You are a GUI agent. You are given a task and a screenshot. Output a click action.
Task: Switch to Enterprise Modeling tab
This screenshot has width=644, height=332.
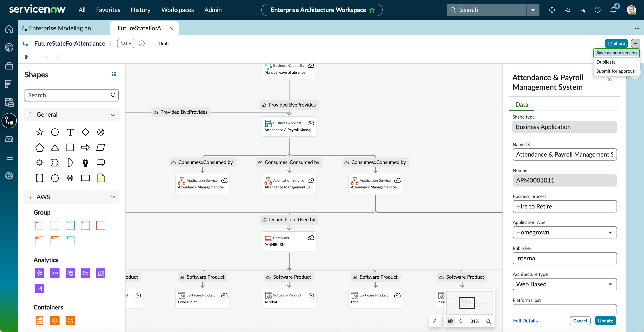click(62, 28)
